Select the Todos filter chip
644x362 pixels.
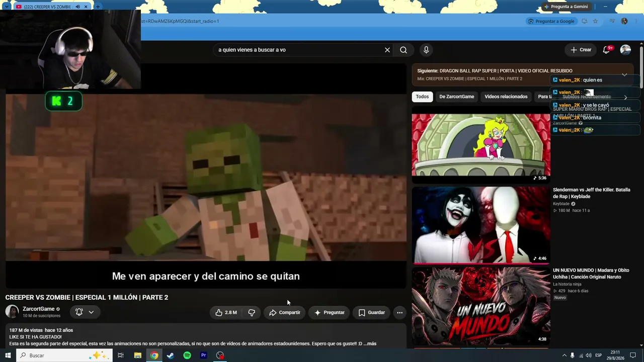click(423, 97)
